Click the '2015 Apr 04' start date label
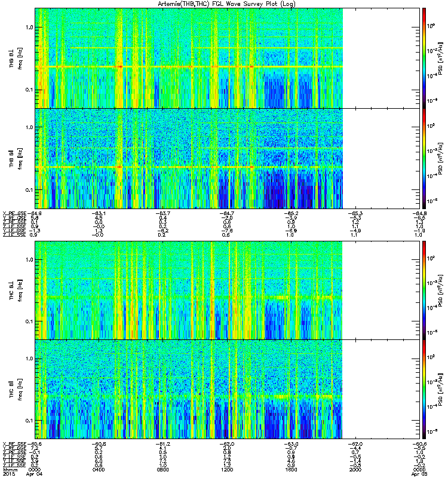Image resolution: width=448 pixels, height=478 pixels. coord(22,474)
